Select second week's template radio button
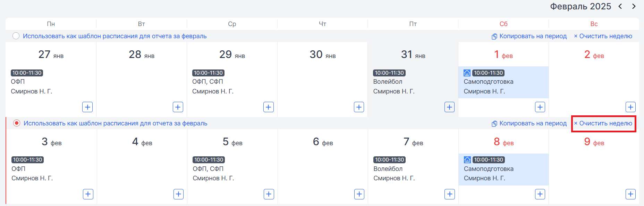 click(17, 123)
